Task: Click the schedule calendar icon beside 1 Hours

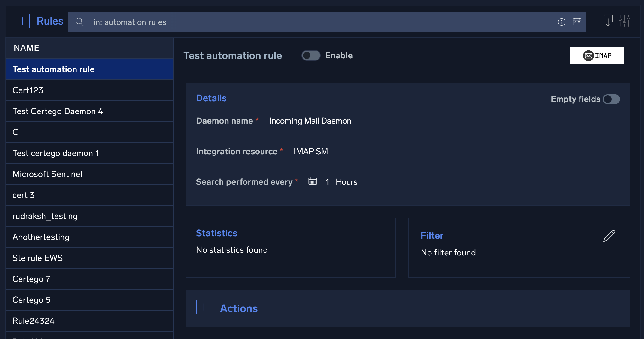Action: [312, 181]
